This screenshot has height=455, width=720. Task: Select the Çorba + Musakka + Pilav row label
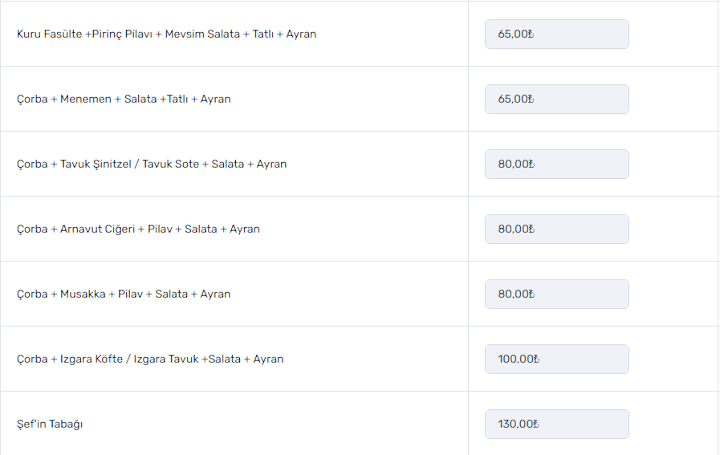[124, 294]
